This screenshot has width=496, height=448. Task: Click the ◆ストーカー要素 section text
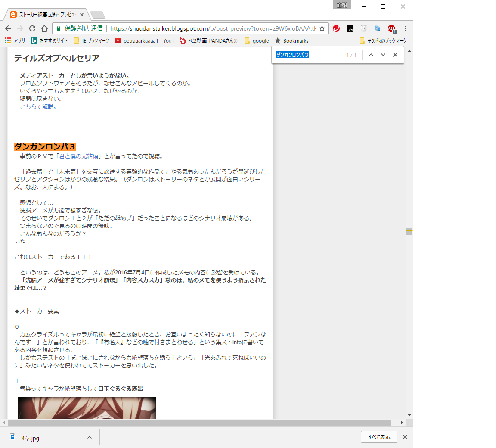pos(37,311)
